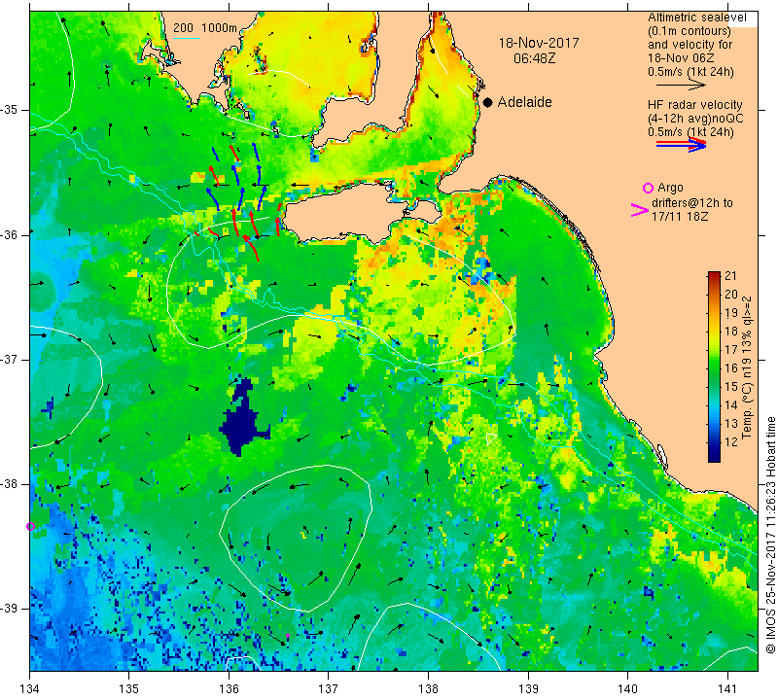This screenshot has width=778, height=700.
Task: Click the magenta Argo float marker near -38.3 latitude
Action: click(x=30, y=526)
